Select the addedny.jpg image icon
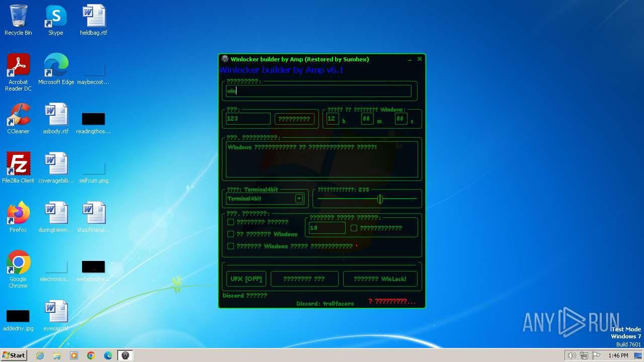This screenshot has width=644, height=362. pos(18,316)
